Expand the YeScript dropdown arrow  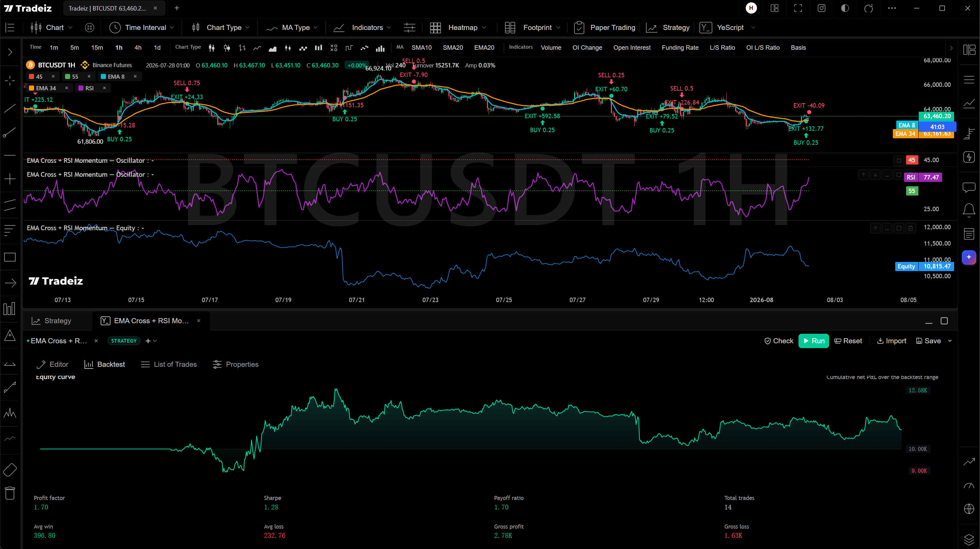[x=753, y=27]
